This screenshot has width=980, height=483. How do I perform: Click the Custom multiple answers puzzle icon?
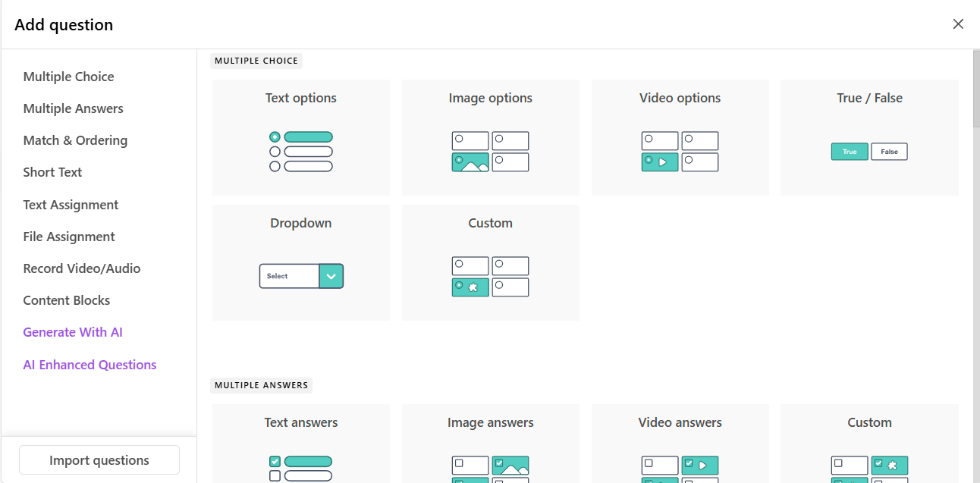click(869, 469)
